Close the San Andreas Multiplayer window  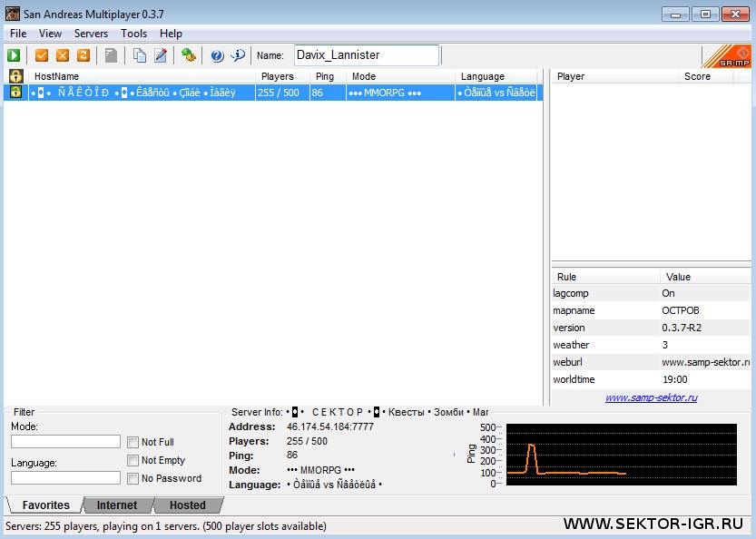click(x=735, y=14)
